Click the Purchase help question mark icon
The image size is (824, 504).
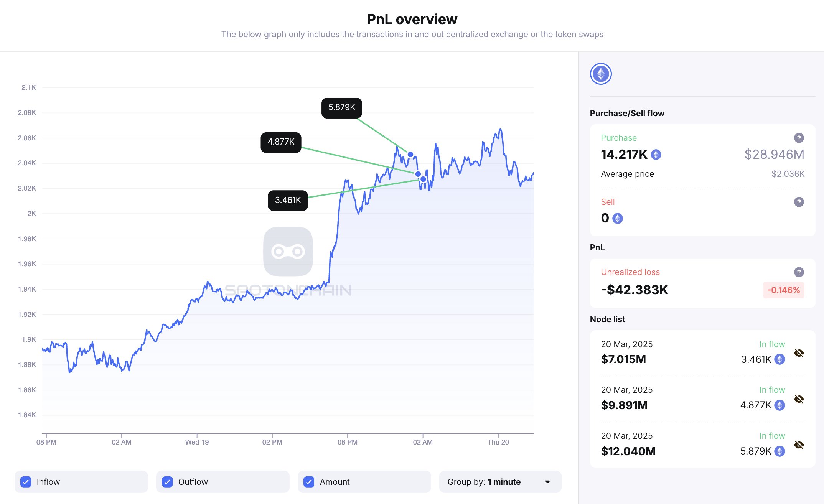(799, 138)
